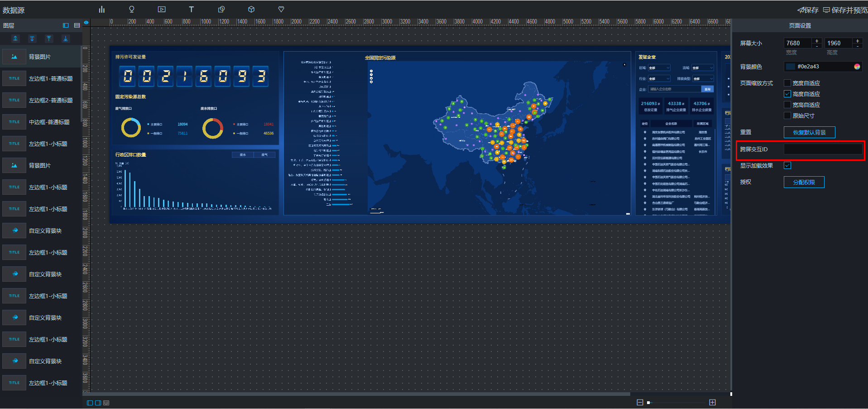Screen dimensions: 868x409
Task: Focus the 请输入企业名称 input field
Action: [x=675, y=89]
